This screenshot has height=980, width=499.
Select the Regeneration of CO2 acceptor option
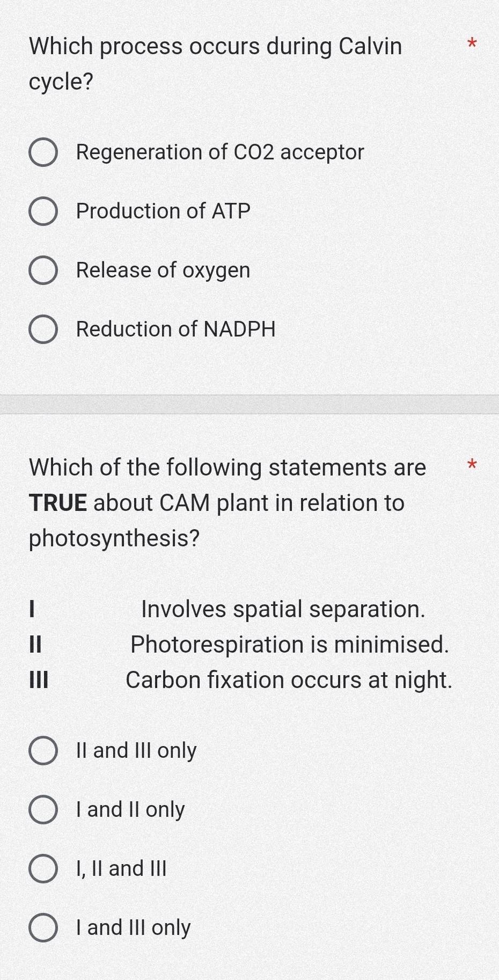click(x=44, y=153)
